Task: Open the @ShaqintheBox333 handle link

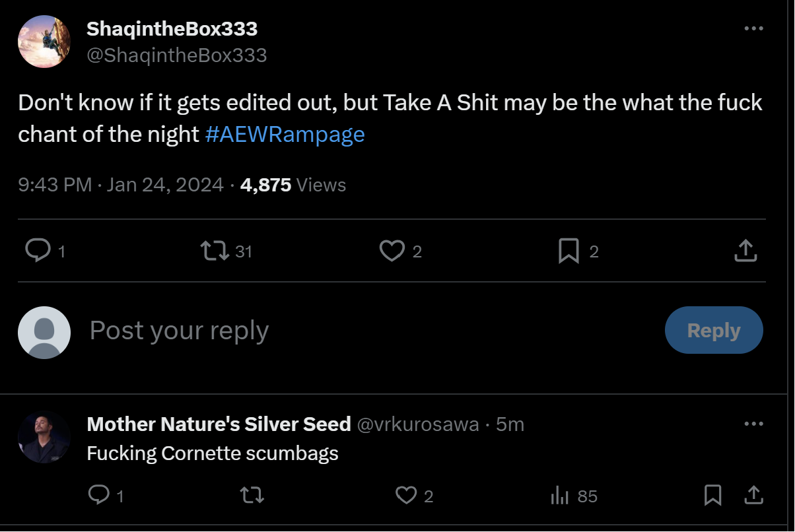Action: 177,55
